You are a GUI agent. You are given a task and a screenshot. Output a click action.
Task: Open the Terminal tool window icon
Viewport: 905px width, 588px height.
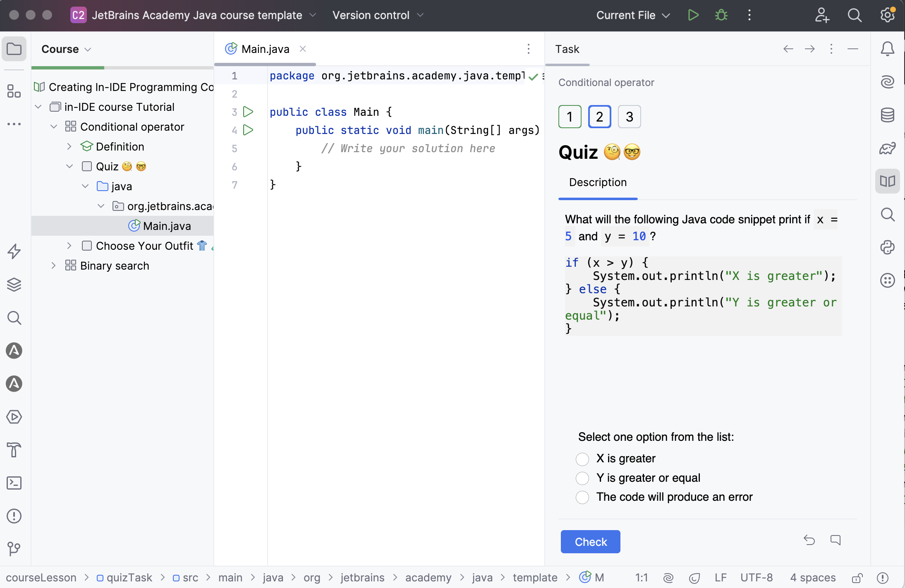pos(14,483)
